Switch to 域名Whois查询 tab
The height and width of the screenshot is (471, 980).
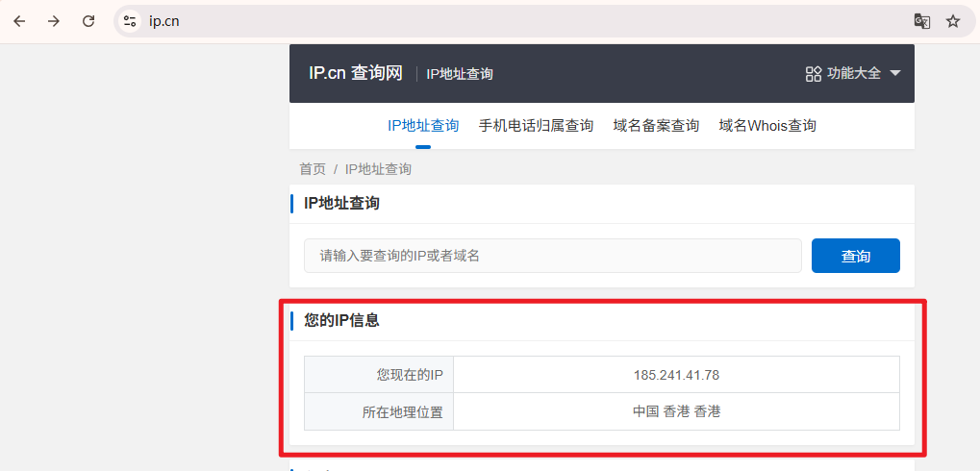tap(767, 126)
